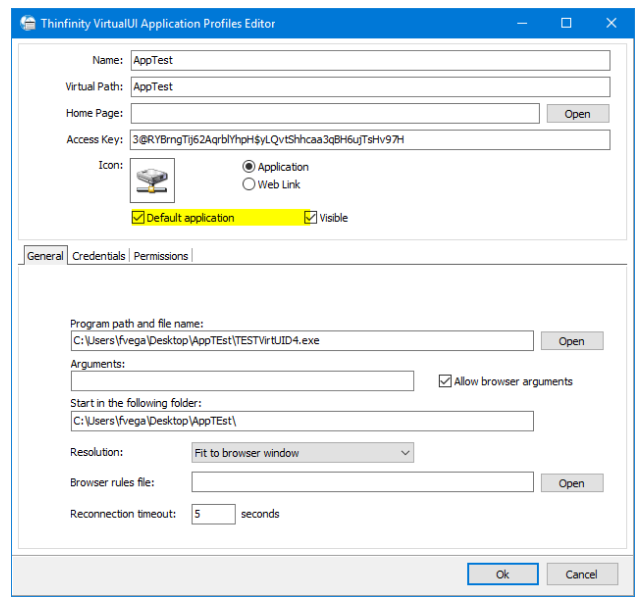This screenshot has width=644, height=606.
Task: Click the application profile icon image
Action: 152,180
